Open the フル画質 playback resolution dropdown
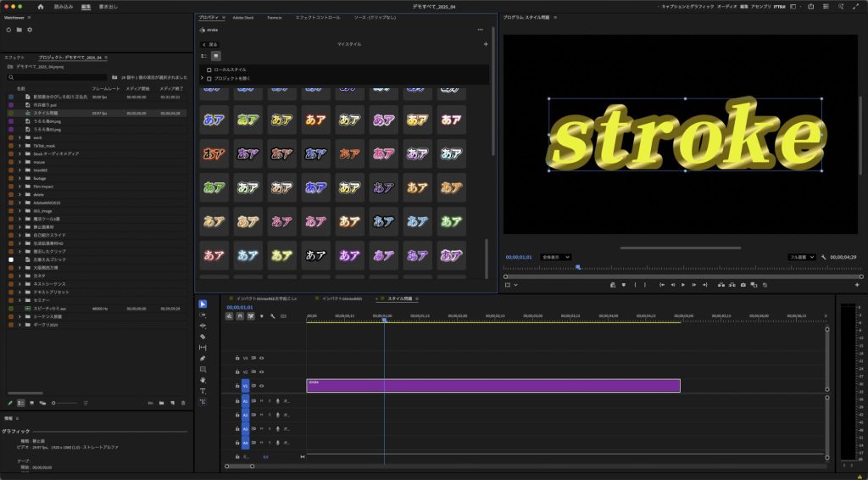The height and width of the screenshot is (480, 868). [801, 256]
